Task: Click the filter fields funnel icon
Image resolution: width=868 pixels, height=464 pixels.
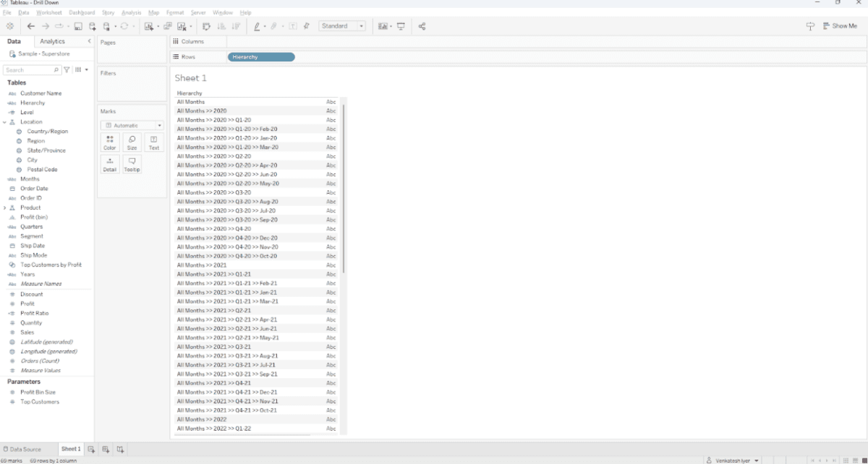Action: pos(67,70)
